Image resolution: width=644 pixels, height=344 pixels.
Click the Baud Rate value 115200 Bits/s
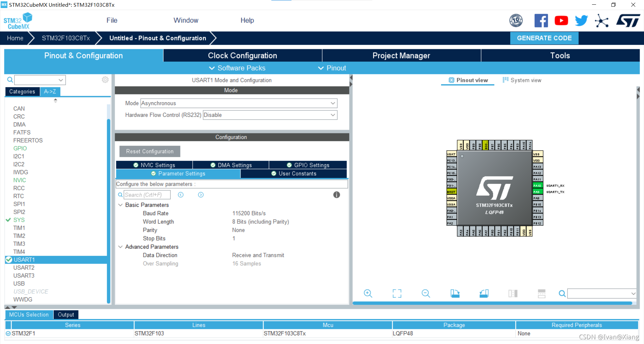click(x=249, y=213)
